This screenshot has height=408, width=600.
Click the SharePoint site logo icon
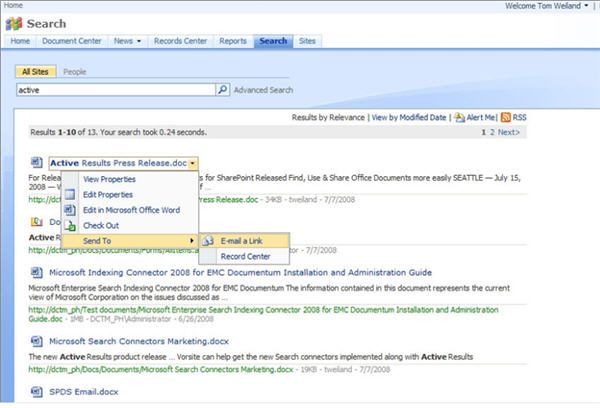[14, 24]
